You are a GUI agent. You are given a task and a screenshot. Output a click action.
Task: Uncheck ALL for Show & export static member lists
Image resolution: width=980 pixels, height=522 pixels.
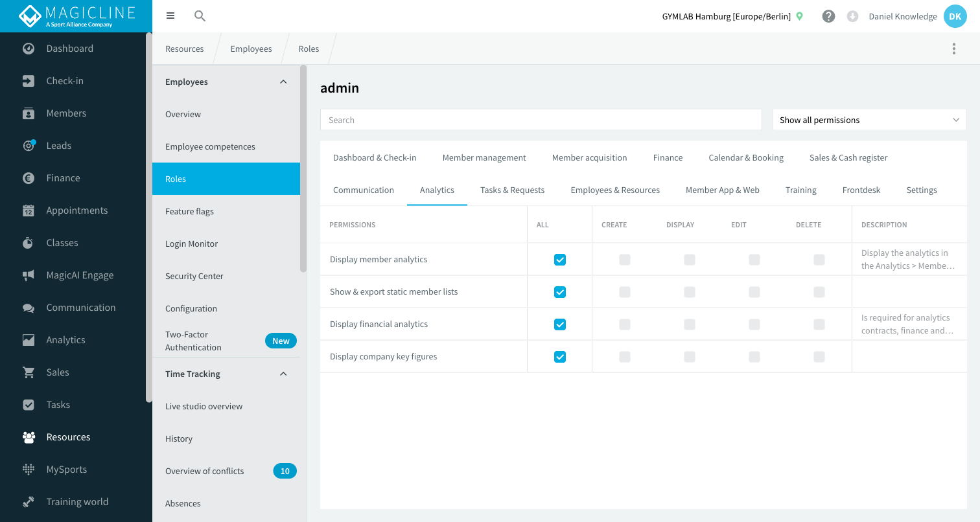coord(560,292)
